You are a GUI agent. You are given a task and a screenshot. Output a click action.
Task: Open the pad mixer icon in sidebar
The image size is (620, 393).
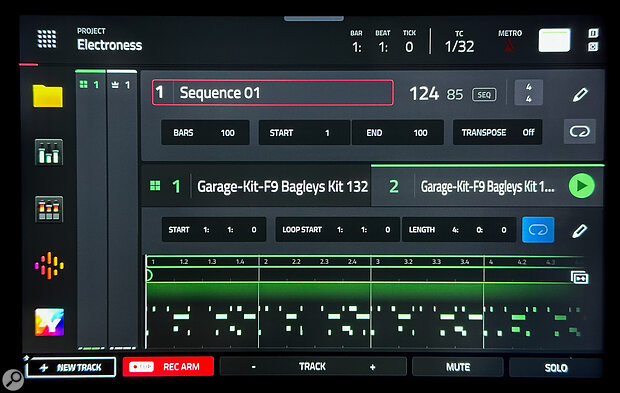(49, 209)
